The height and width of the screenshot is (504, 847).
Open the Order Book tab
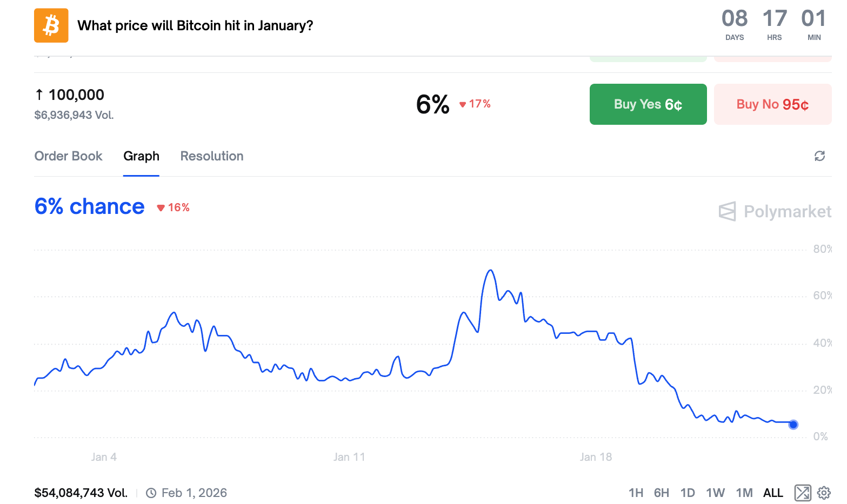(69, 156)
